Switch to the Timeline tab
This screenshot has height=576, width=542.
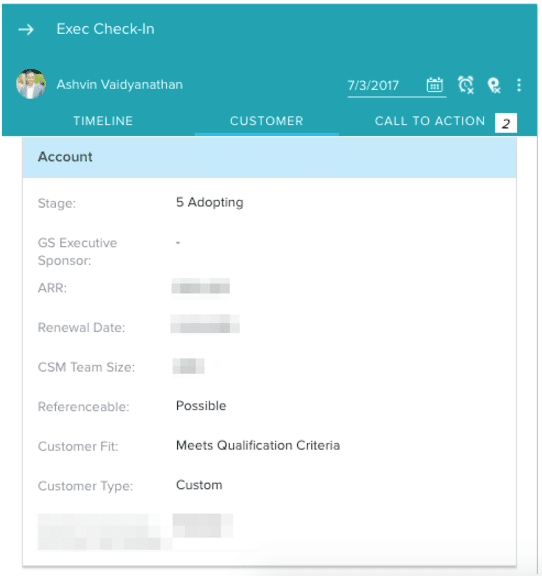coord(103,121)
